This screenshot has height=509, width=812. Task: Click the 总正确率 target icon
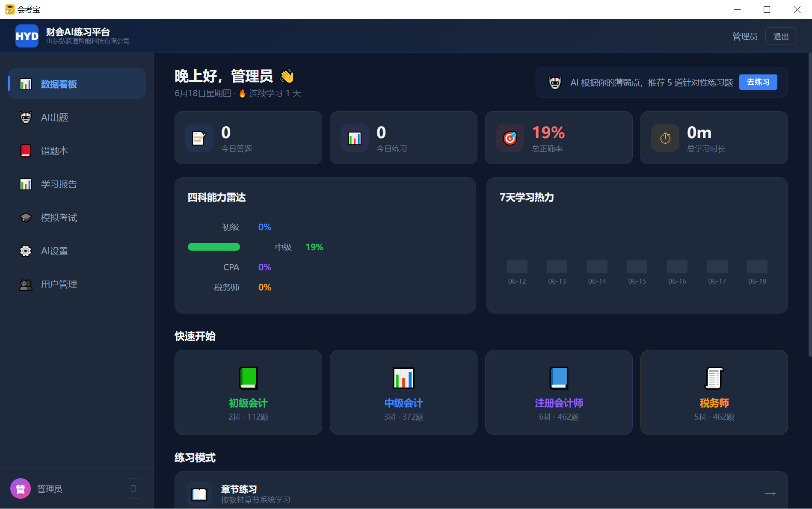(x=510, y=138)
